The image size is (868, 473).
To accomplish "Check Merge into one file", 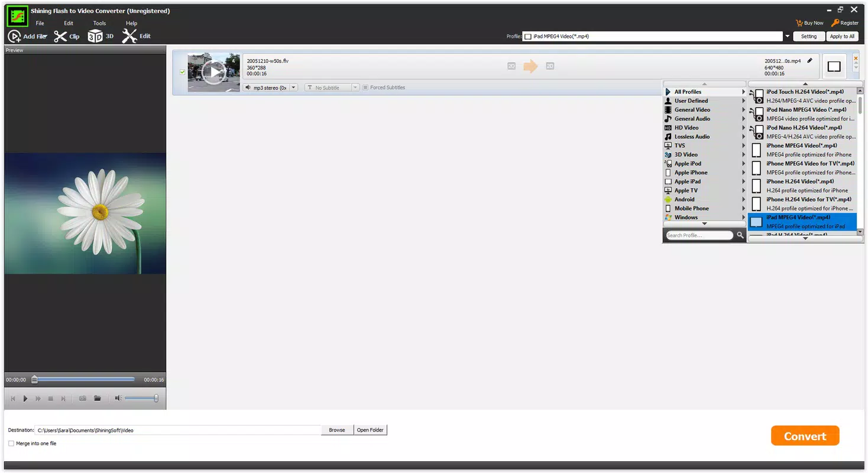I will (x=11, y=443).
